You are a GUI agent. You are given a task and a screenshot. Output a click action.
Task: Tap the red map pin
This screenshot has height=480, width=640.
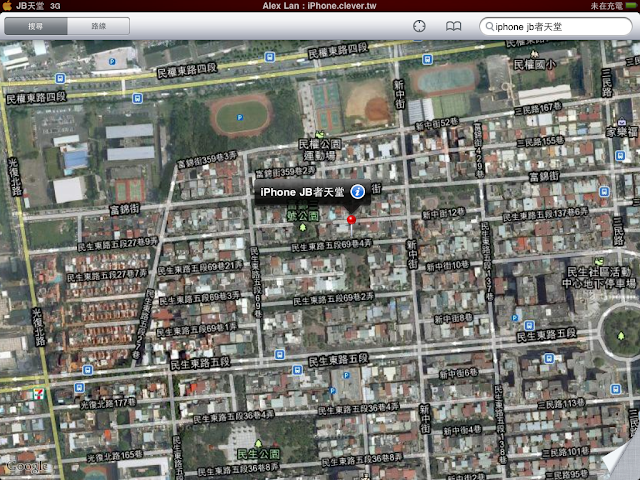[351, 220]
